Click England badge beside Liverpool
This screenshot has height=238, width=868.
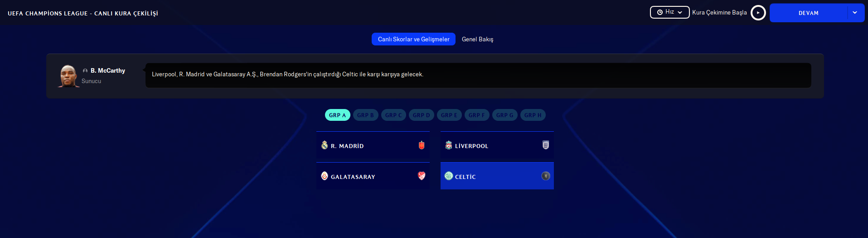[546, 145]
